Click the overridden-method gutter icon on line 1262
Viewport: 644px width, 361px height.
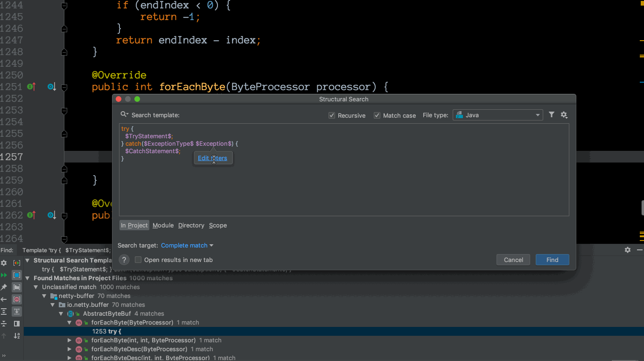click(x=52, y=215)
